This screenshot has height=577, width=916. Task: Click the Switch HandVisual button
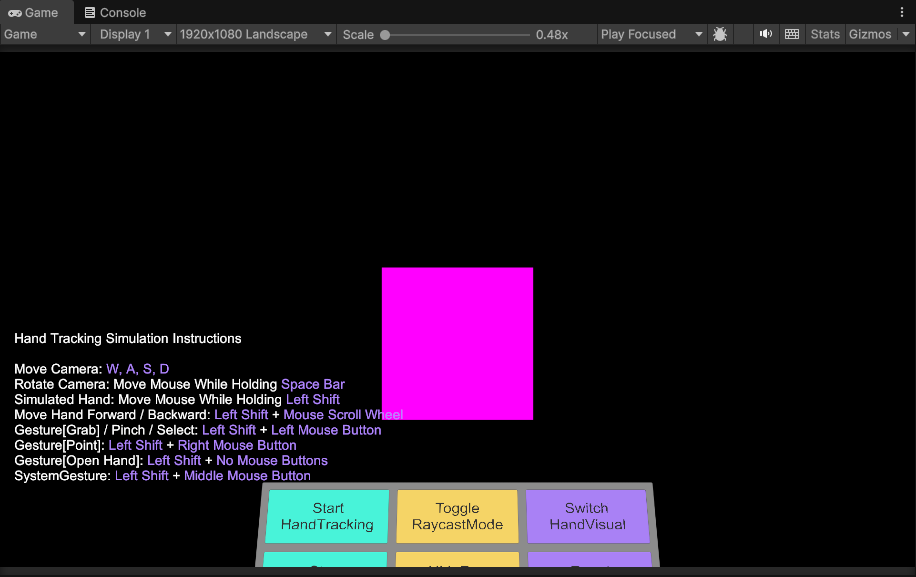tap(587, 516)
